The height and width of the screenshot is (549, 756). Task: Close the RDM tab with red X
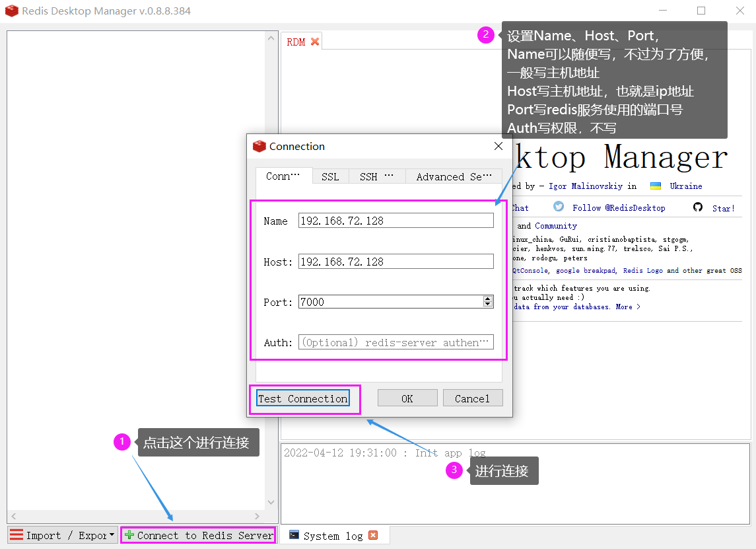[x=315, y=42]
